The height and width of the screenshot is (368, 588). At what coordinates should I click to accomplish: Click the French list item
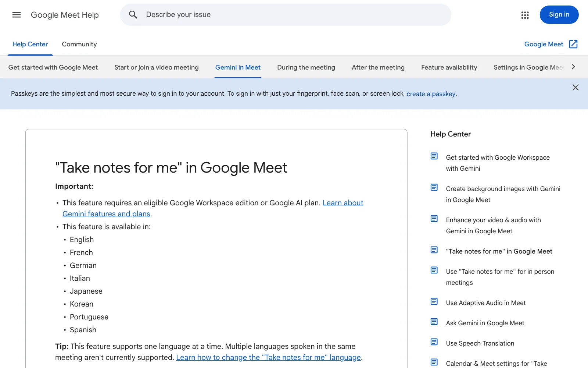coord(81,252)
